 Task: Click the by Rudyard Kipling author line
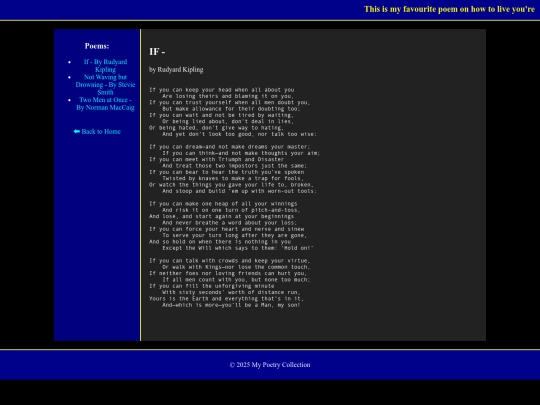[176, 70]
